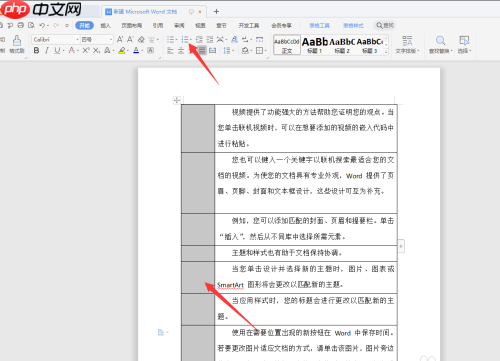Open the find and replace button
The height and width of the screenshot is (361, 500).
point(441,44)
